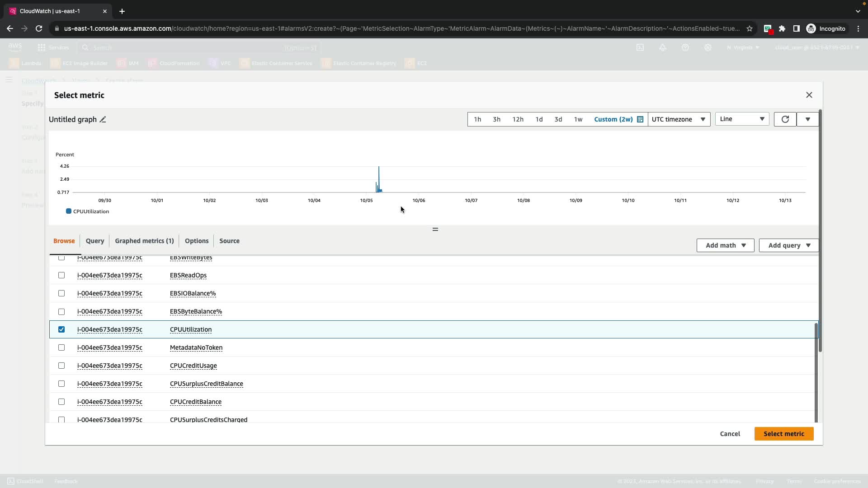Close the Select metric dialog

[809, 95]
